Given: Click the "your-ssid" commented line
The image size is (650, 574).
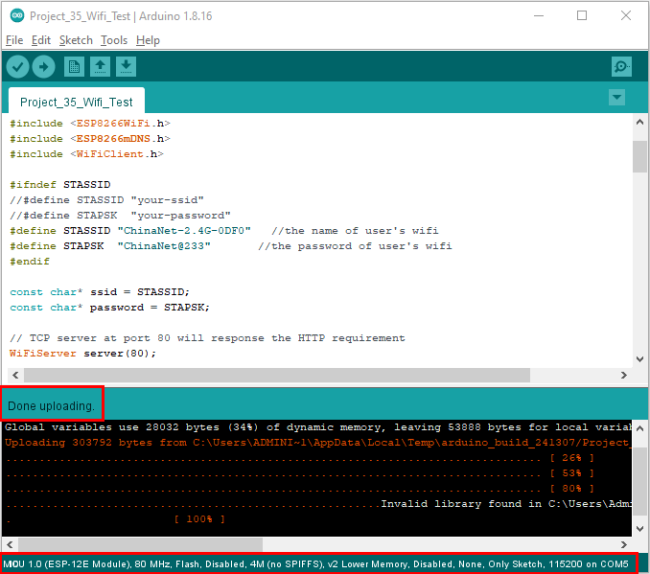Looking at the screenshot, I should pos(107,200).
